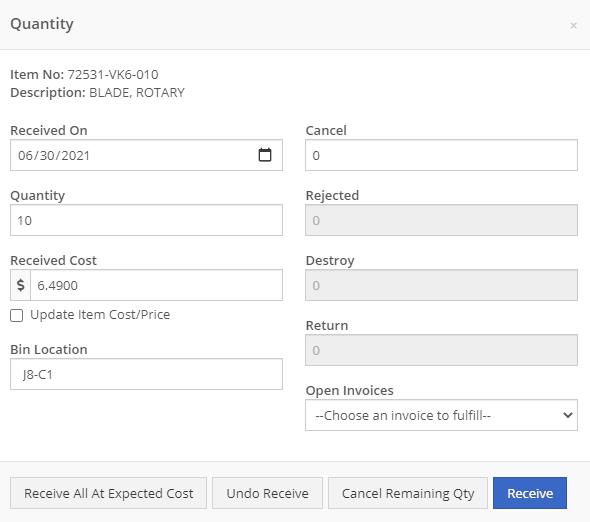Screen dimensions: 590x522
Task: Click the disabled Rejected field
Action: [441, 220]
